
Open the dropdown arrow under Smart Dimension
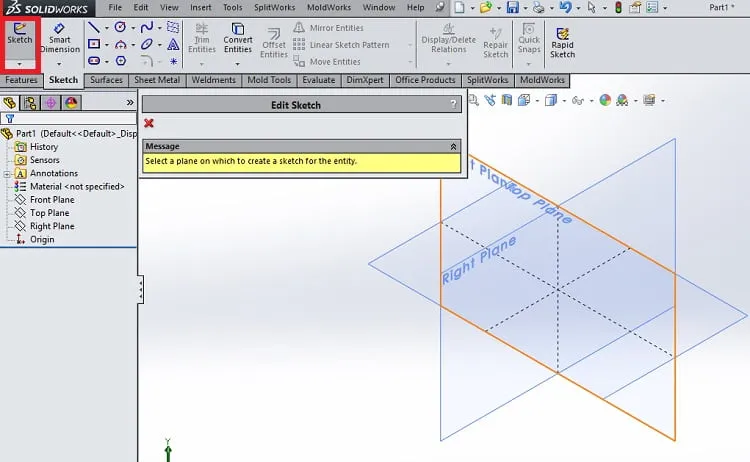point(59,64)
